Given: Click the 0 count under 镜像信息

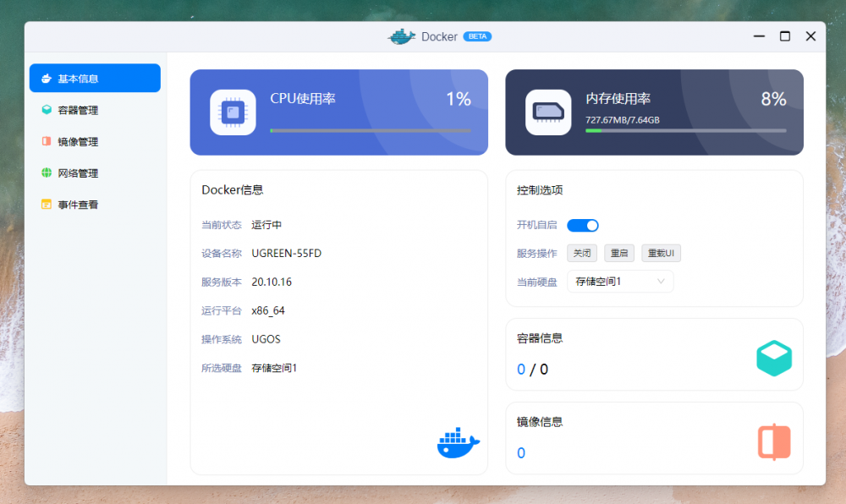Looking at the screenshot, I should tap(521, 452).
